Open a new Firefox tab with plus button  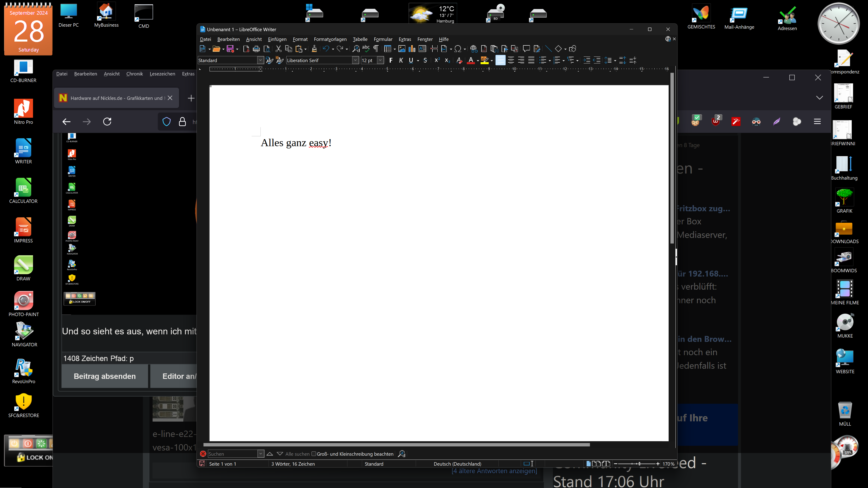[x=191, y=98]
